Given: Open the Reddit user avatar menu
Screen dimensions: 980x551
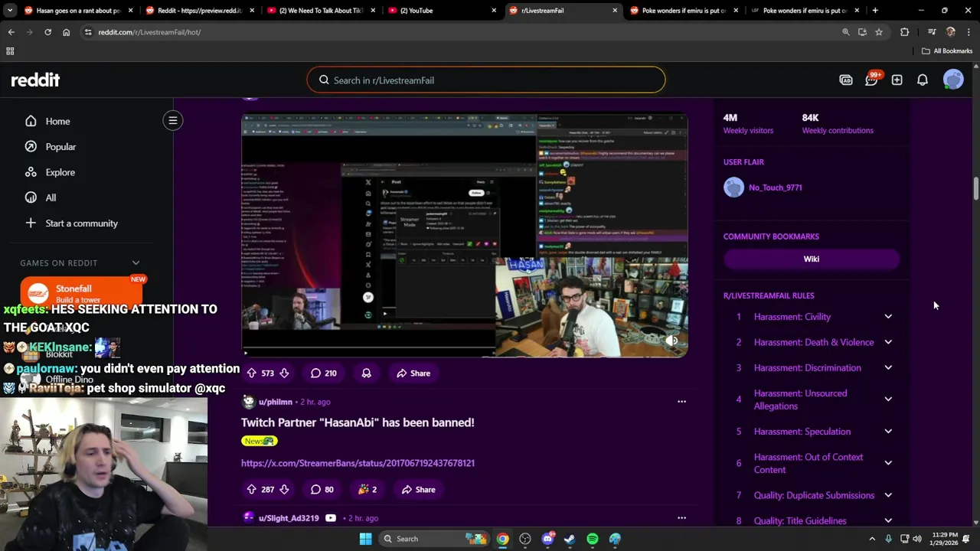Looking at the screenshot, I should point(953,80).
